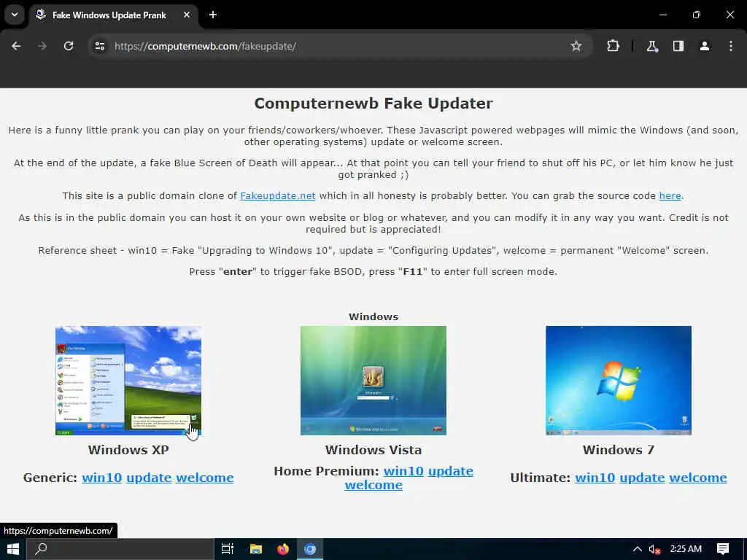Click the Windows 7 screenshot thumbnail
The height and width of the screenshot is (560, 747).
coord(619,381)
